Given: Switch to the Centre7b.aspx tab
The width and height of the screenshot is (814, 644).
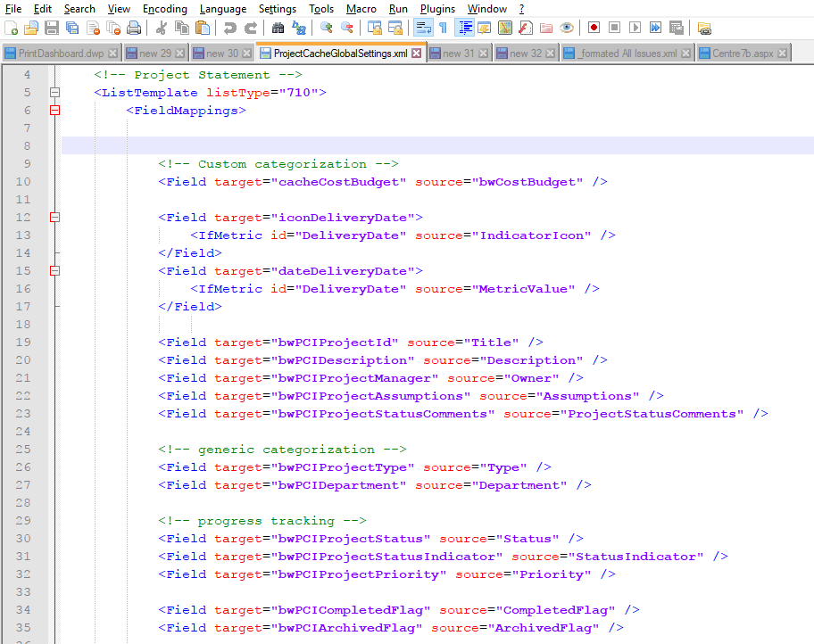Looking at the screenshot, I should [743, 54].
